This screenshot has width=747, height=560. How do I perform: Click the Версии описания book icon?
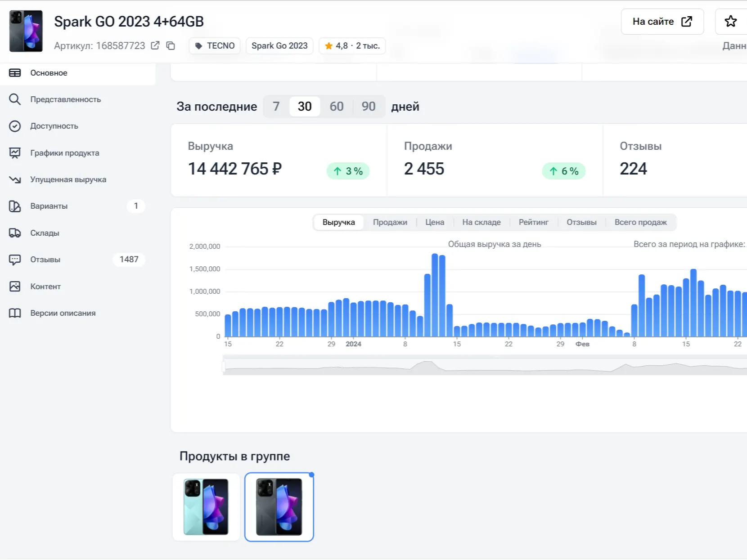coord(15,313)
